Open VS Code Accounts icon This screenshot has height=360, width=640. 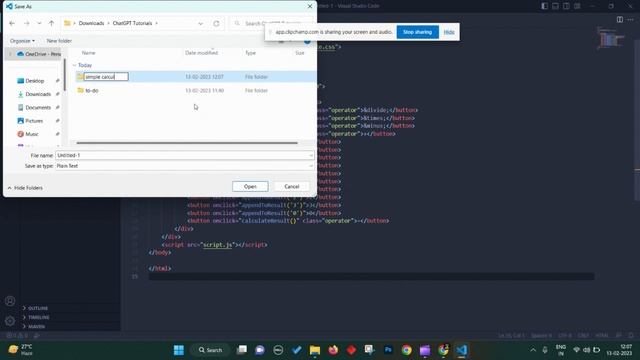click(x=10, y=301)
